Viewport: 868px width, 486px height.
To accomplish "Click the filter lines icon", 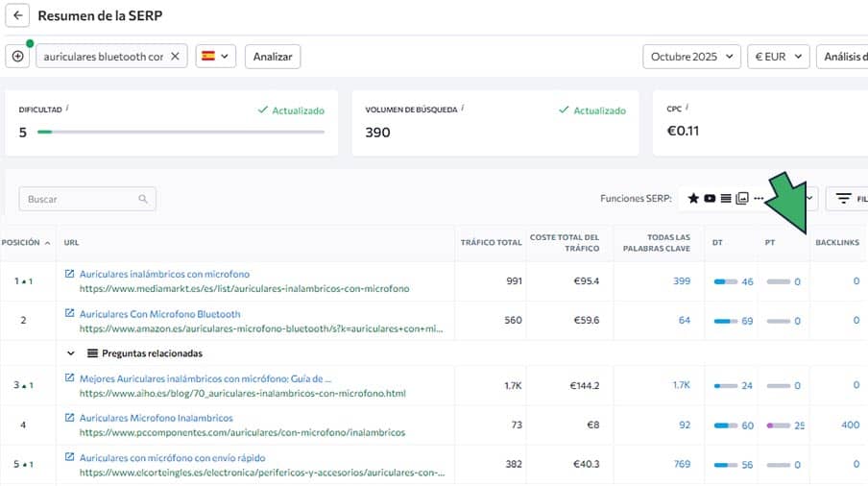I will (844, 199).
